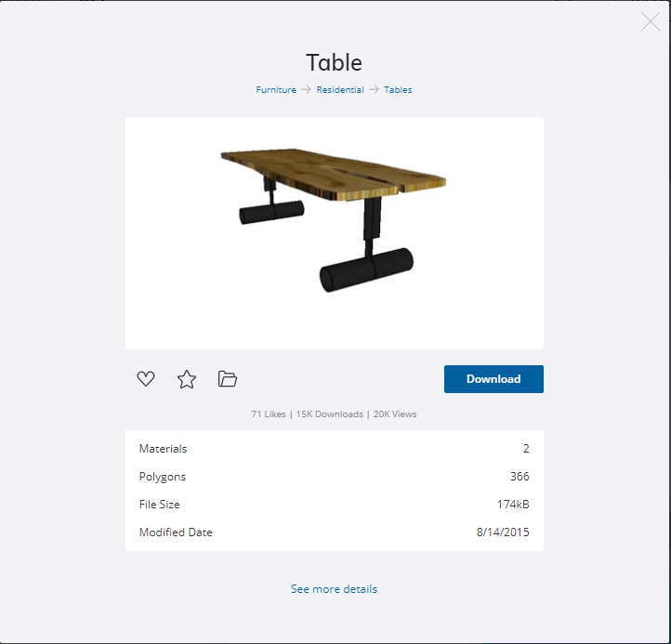Favorite the model with star icon
This screenshot has height=644, width=671.
pos(187,379)
